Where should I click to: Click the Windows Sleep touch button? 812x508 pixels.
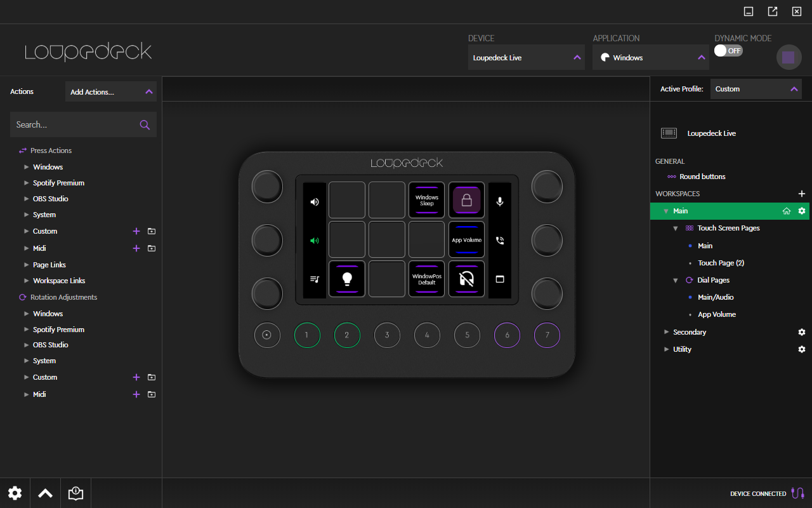(427, 200)
